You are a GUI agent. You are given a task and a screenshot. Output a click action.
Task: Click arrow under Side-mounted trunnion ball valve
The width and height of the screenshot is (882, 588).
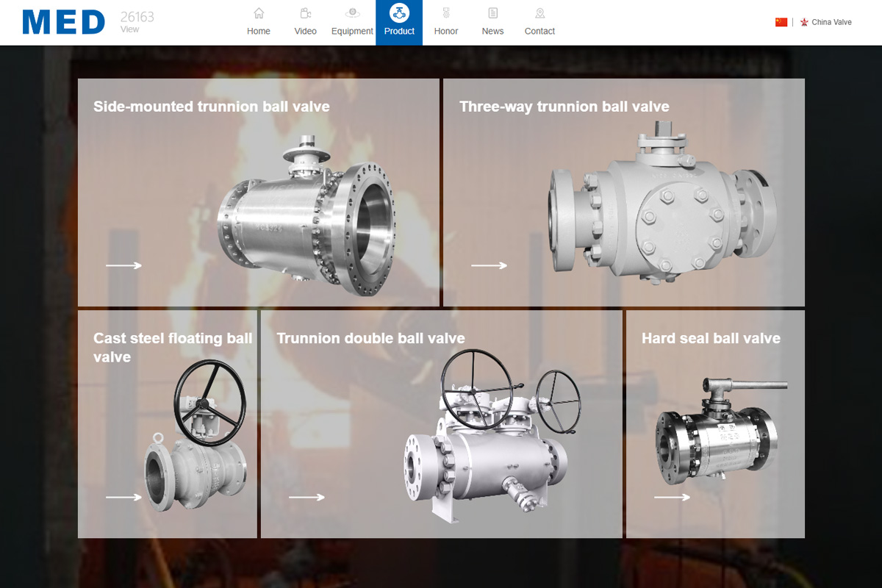click(x=123, y=265)
